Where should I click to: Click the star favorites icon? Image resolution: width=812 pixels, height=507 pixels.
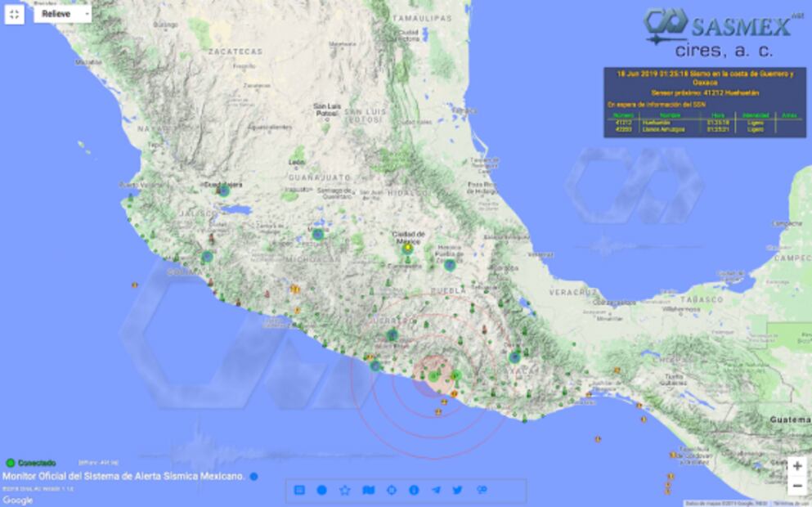coord(346,489)
